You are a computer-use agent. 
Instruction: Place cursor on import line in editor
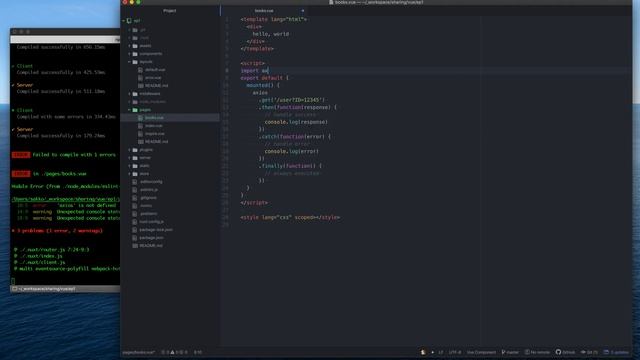point(255,71)
